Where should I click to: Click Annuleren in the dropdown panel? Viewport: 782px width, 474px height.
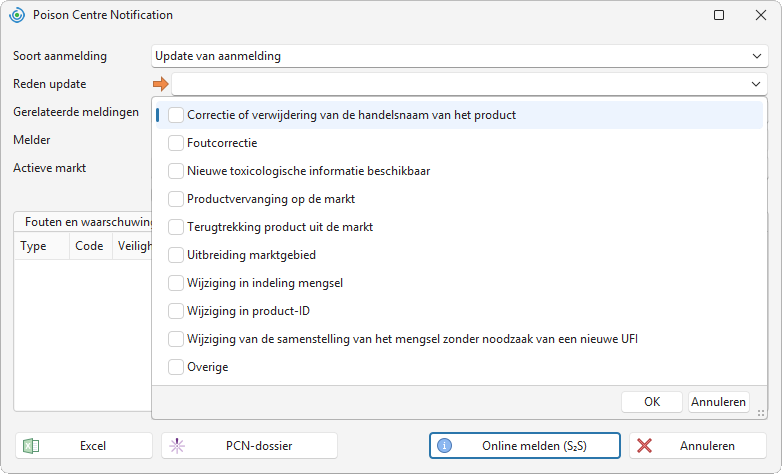pos(719,402)
